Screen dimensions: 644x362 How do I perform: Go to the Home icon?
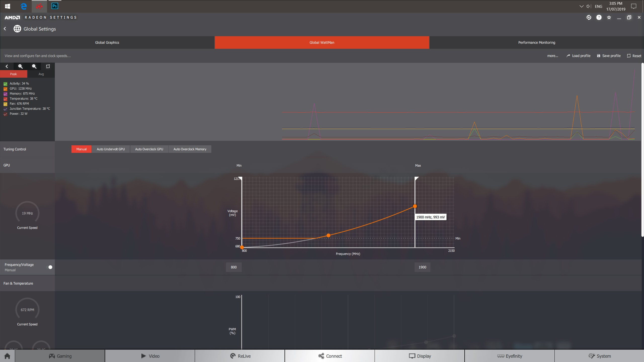click(x=7, y=356)
